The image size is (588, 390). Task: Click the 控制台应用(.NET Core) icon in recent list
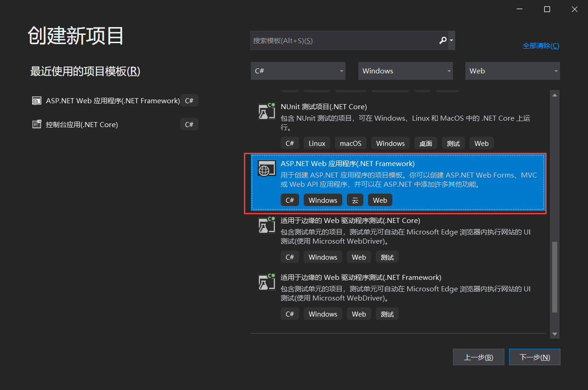[x=36, y=124]
